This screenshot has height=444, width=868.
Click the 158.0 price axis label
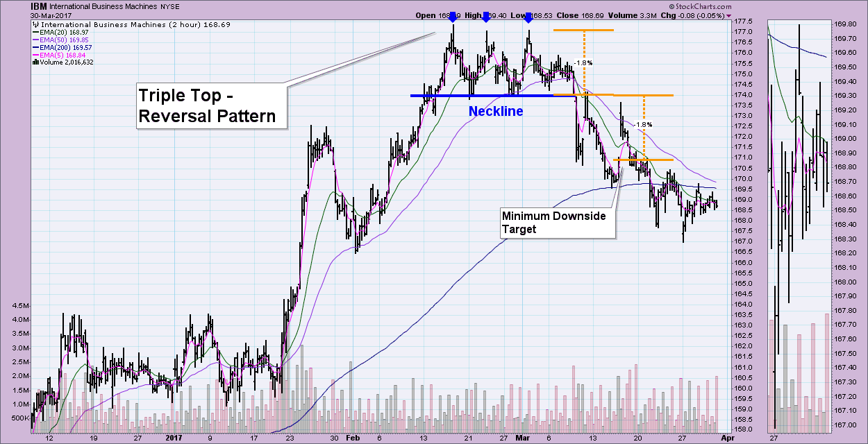pos(744,430)
